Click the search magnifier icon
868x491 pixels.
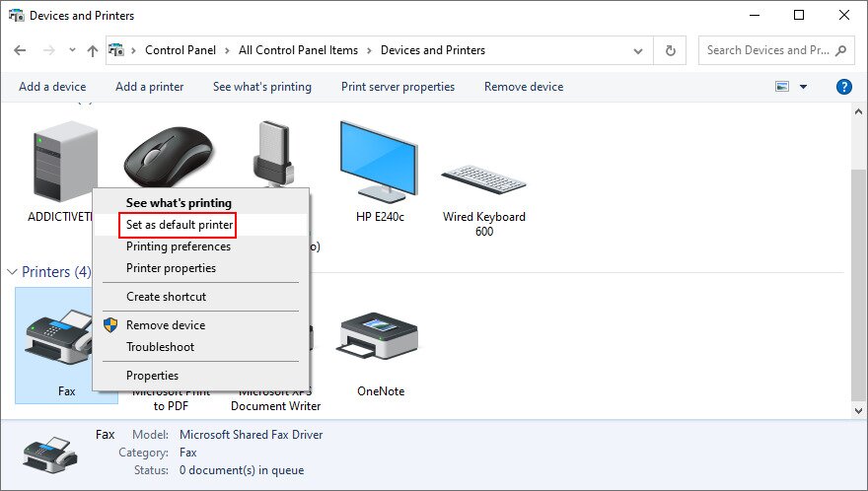(840, 50)
